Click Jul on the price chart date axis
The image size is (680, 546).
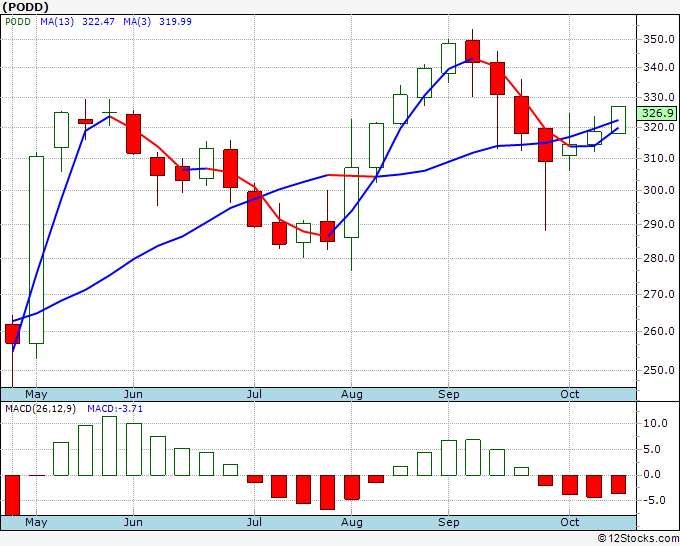coord(254,394)
